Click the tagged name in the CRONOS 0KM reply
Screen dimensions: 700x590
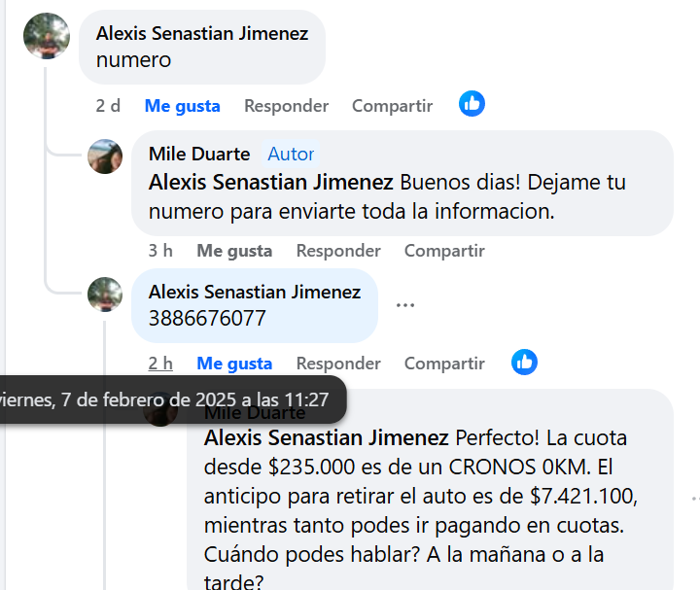(327, 437)
